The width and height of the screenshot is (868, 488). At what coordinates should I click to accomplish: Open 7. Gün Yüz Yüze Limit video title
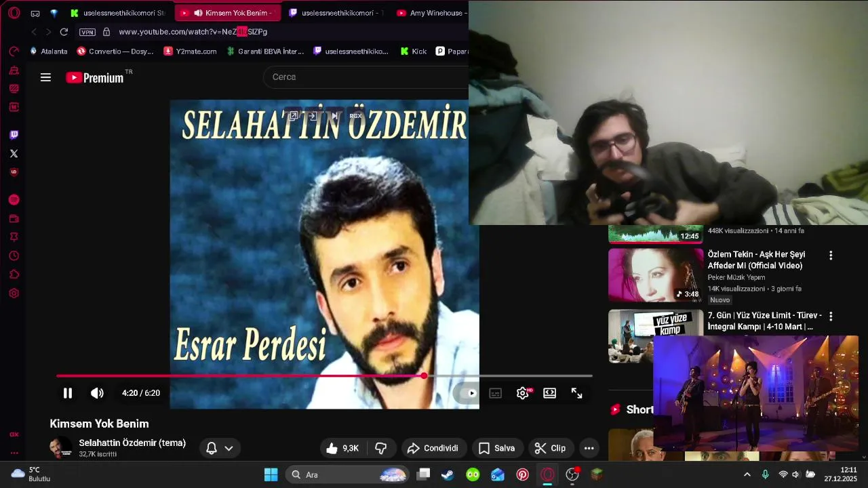coord(764,321)
